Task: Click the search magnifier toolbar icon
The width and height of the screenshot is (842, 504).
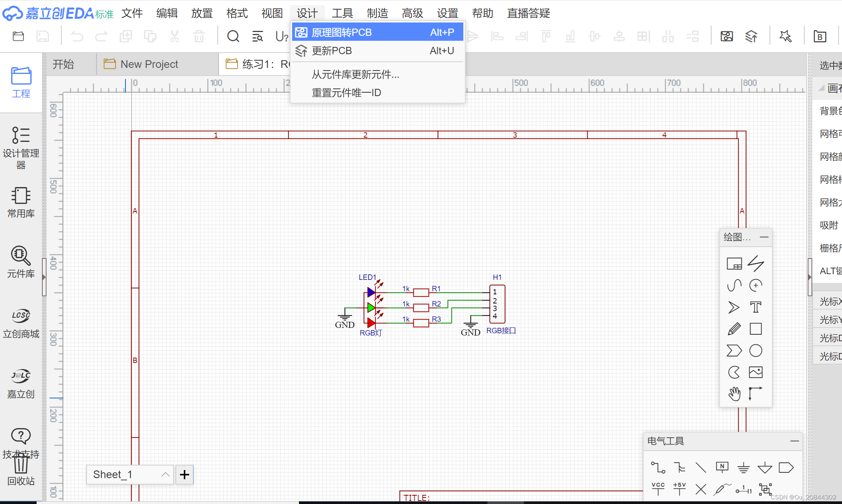Action: [233, 37]
